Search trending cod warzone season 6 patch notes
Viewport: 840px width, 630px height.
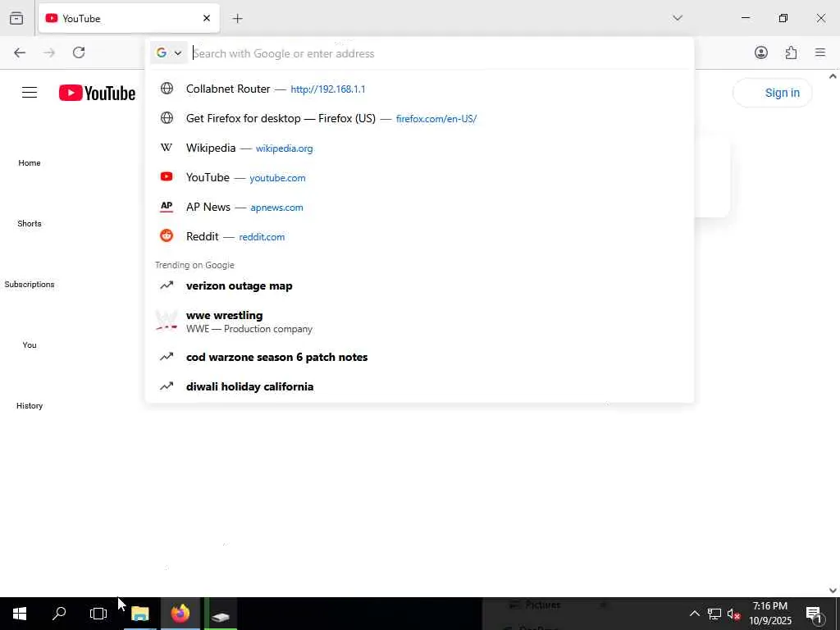[419, 357]
